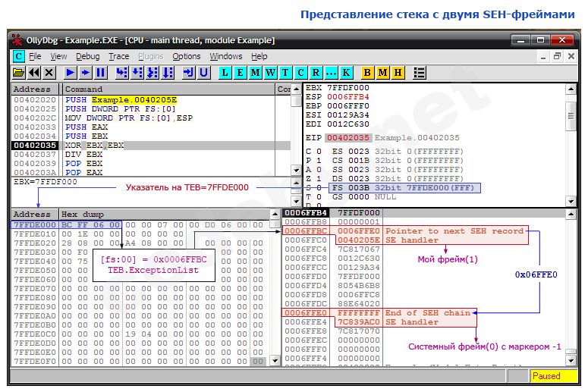Show Executable modules (E) window

[x=241, y=72]
